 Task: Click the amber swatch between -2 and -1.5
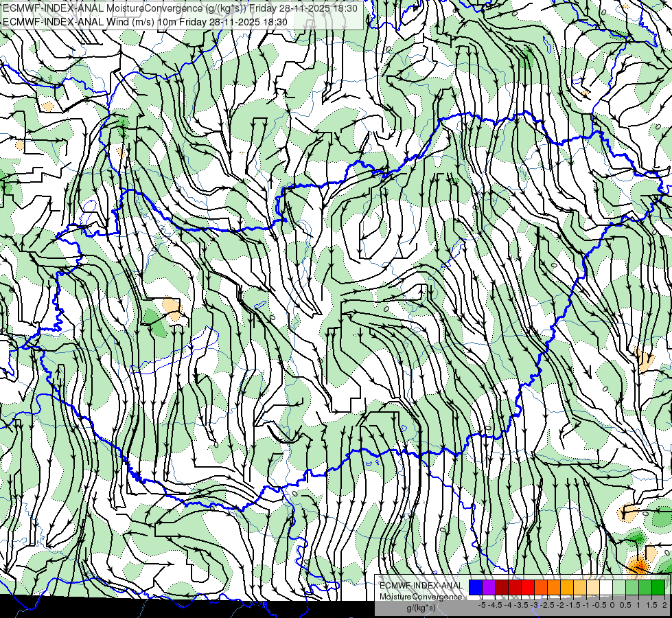tap(567, 588)
